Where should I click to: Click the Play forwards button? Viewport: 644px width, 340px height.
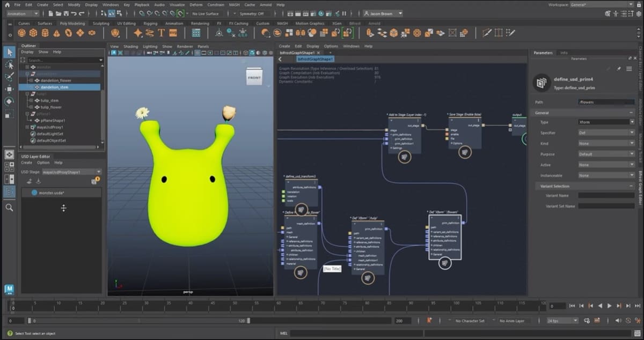coord(609,306)
